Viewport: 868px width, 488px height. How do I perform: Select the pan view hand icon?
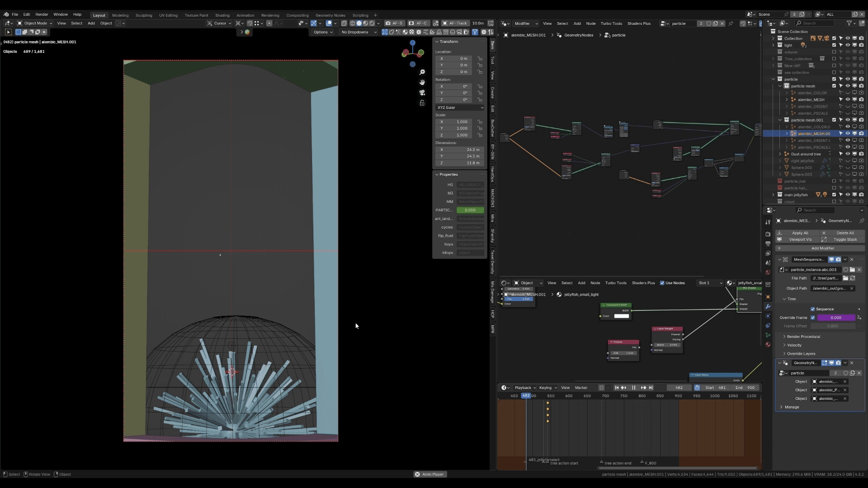[x=422, y=82]
